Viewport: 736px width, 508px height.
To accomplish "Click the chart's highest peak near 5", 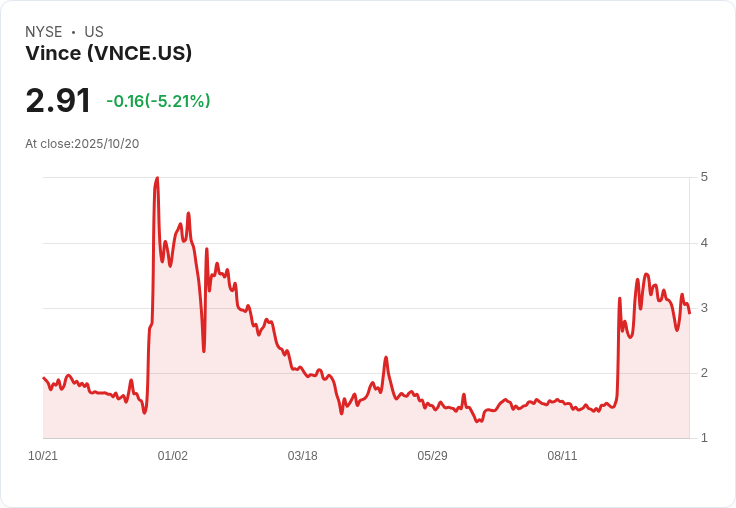I will [157, 178].
